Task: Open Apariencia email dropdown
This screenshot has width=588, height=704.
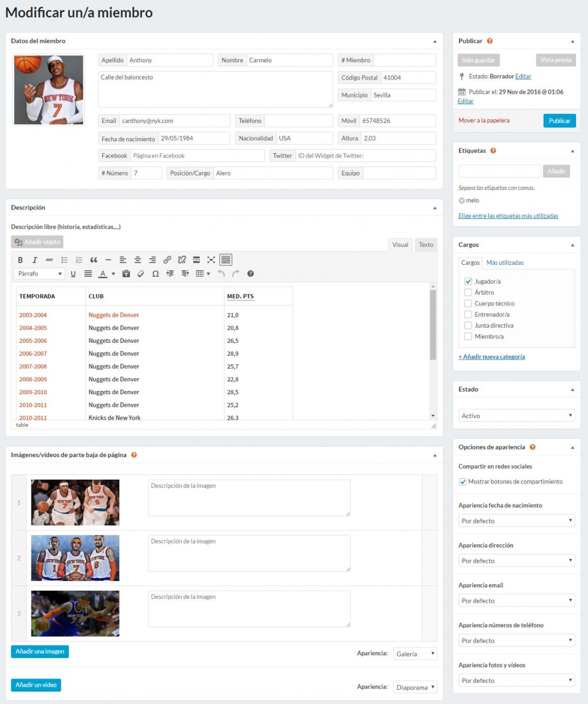Action: point(517,601)
